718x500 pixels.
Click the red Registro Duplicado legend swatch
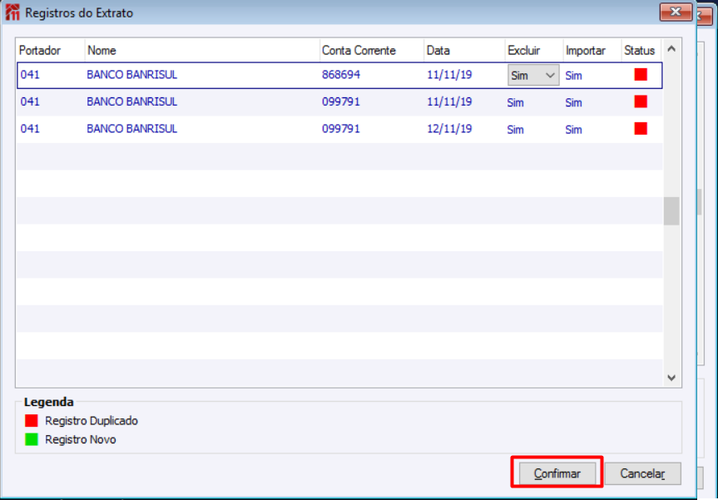[x=31, y=420]
